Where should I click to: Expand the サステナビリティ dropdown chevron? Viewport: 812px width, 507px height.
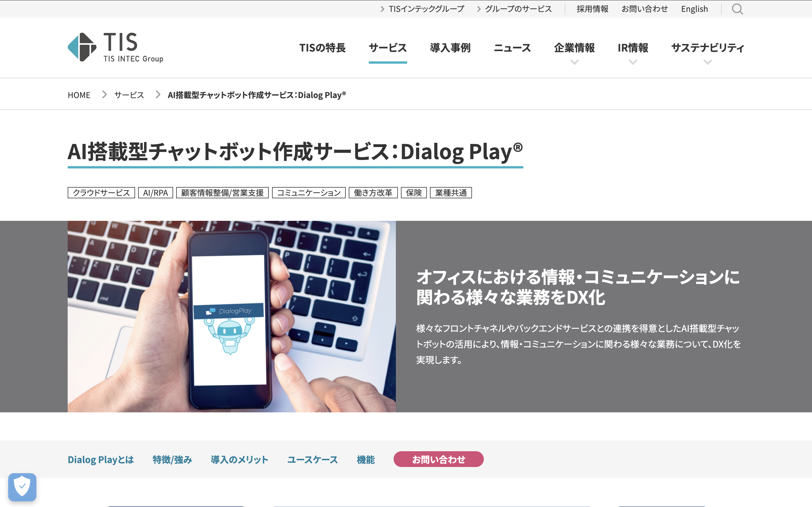coord(708,62)
